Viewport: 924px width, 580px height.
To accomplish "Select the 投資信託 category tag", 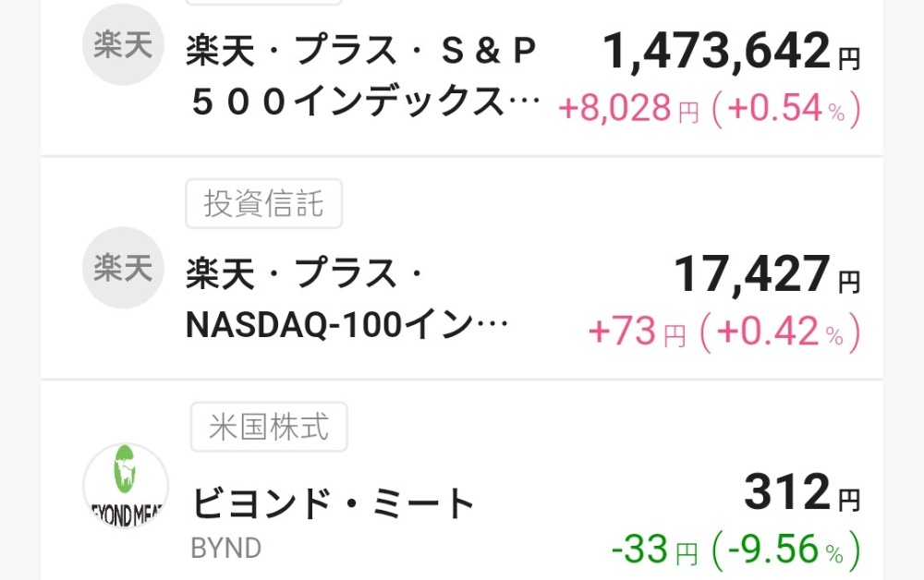I will (x=264, y=204).
